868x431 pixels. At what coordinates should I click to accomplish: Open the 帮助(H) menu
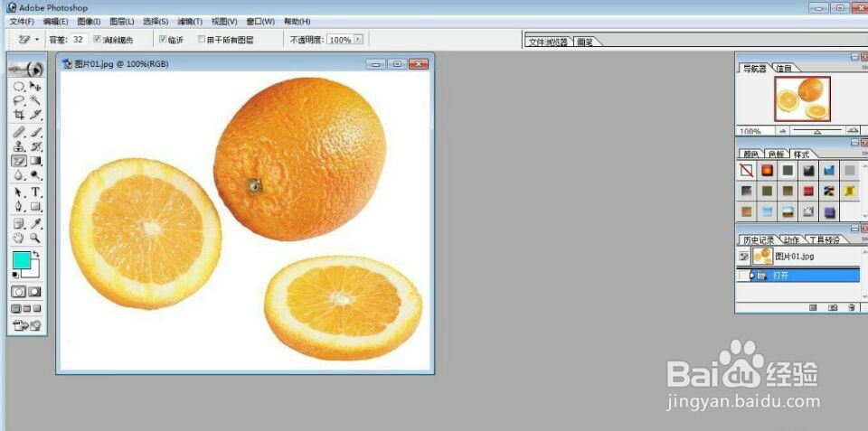click(297, 22)
